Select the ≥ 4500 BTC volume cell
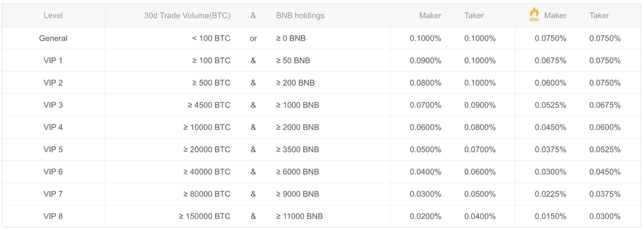 [x=209, y=105]
